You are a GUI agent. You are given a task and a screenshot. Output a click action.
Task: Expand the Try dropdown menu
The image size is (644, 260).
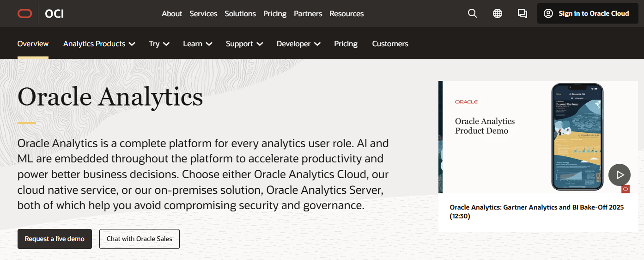pyautogui.click(x=159, y=43)
